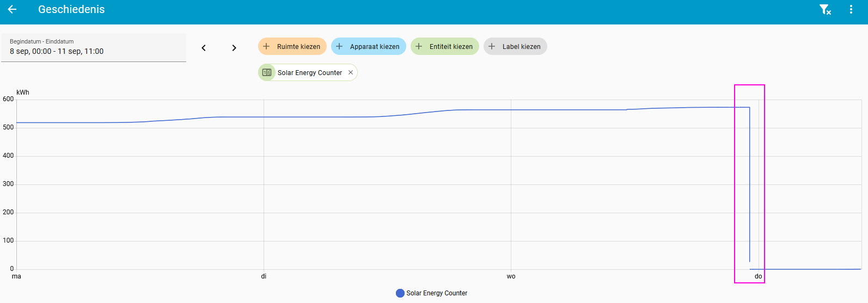Go back using the arrow icon
The height and width of the screenshot is (303, 868).
pos(12,9)
